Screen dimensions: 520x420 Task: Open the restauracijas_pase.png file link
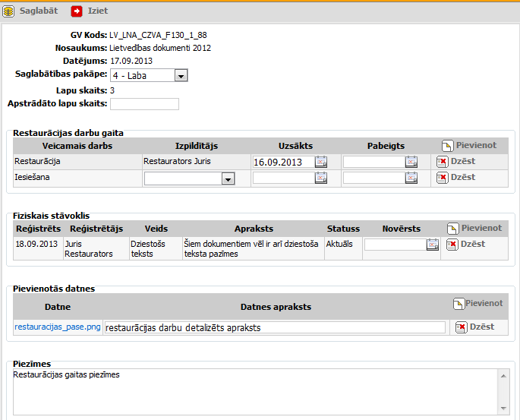tap(57, 327)
